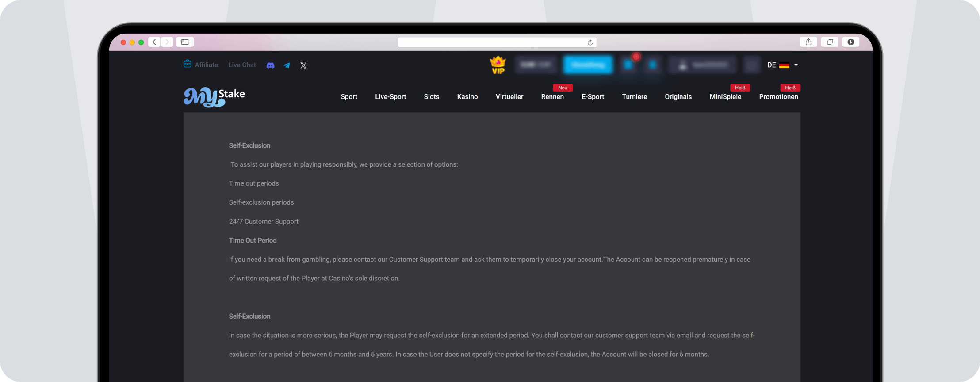This screenshot has width=980, height=382.
Task: Click the German flag icon
Action: pyautogui.click(x=784, y=65)
